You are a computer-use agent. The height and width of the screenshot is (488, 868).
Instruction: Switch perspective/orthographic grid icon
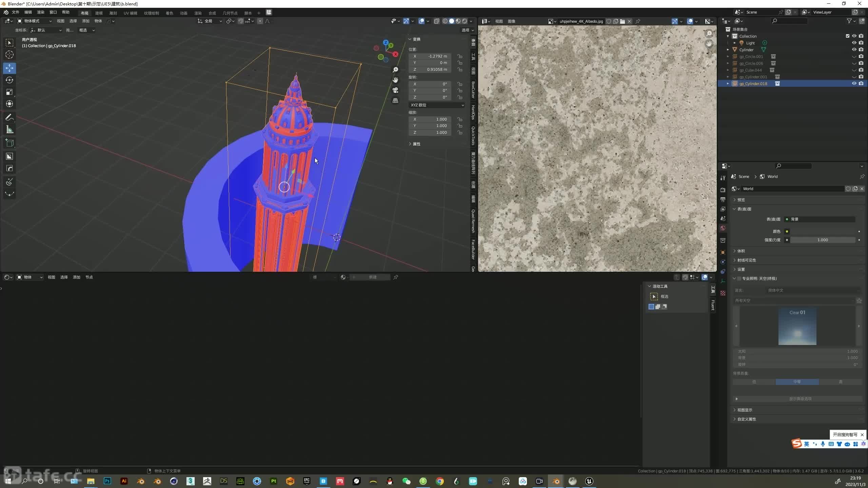[395, 100]
